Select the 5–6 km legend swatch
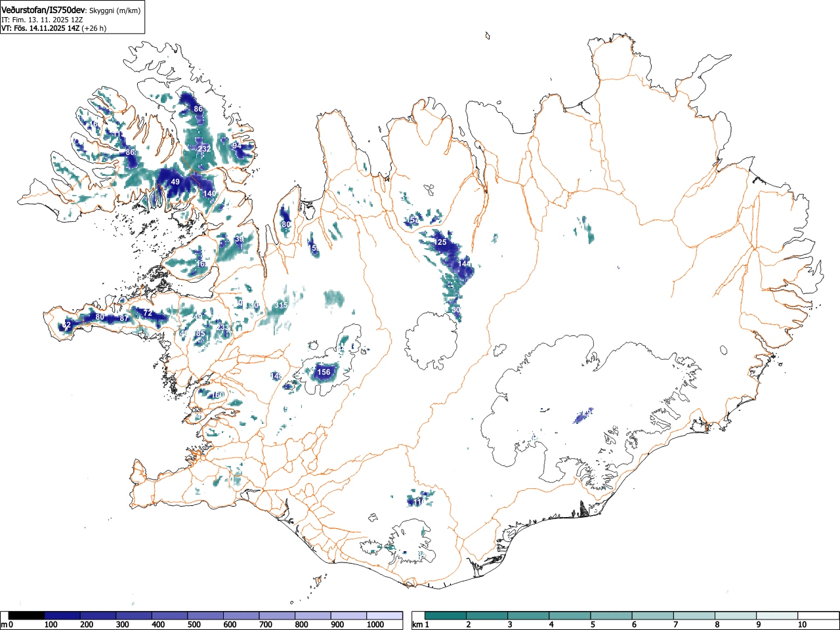Viewport: 840px width, 630px height. [611, 616]
